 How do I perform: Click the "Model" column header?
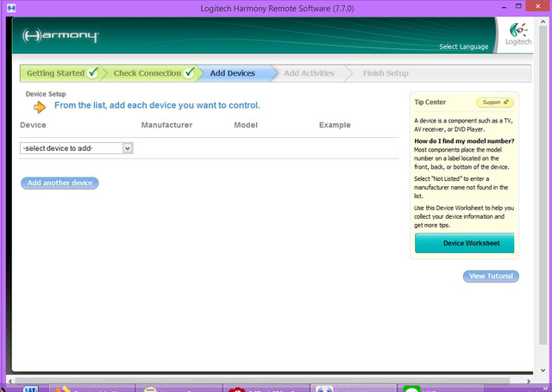246,125
